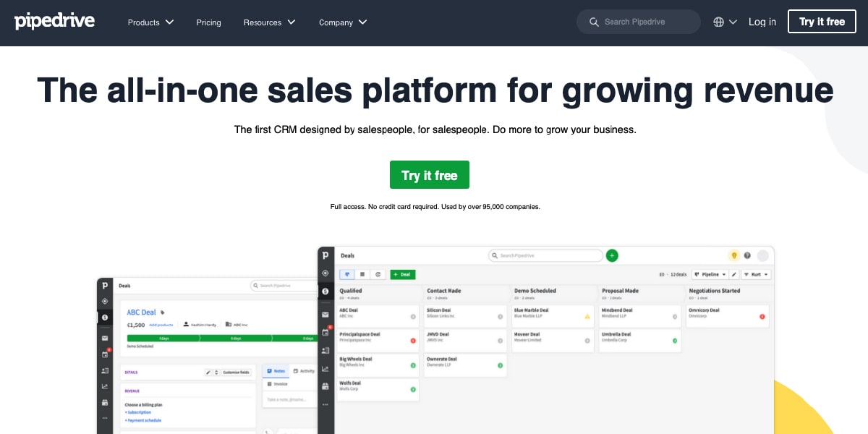The width and height of the screenshot is (868, 434).
Task: Click the Log in link
Action: (762, 22)
